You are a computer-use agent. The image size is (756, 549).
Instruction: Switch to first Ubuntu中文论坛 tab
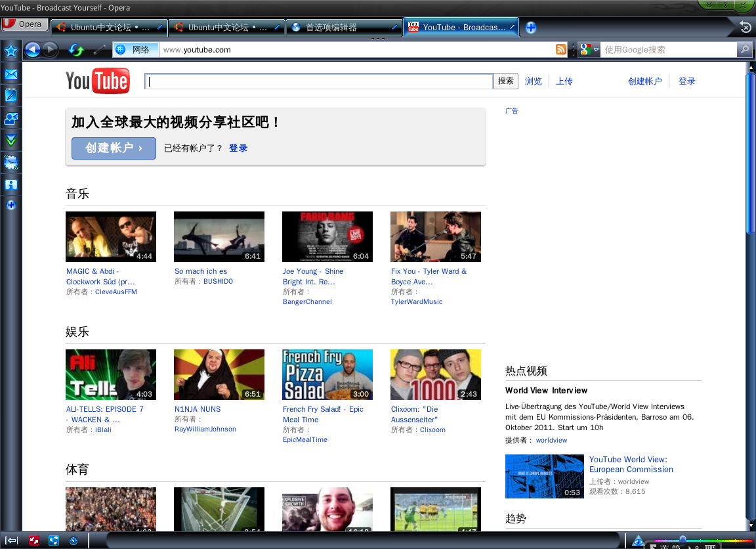110,28
